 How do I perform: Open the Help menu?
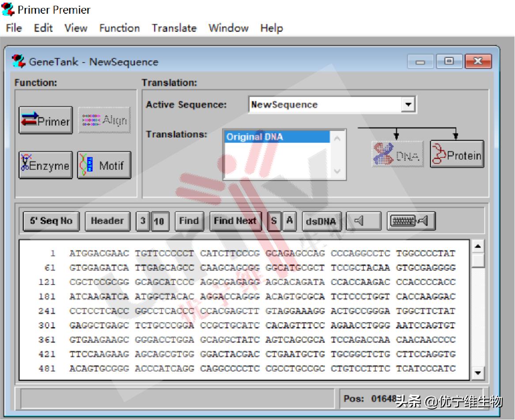coord(271,28)
